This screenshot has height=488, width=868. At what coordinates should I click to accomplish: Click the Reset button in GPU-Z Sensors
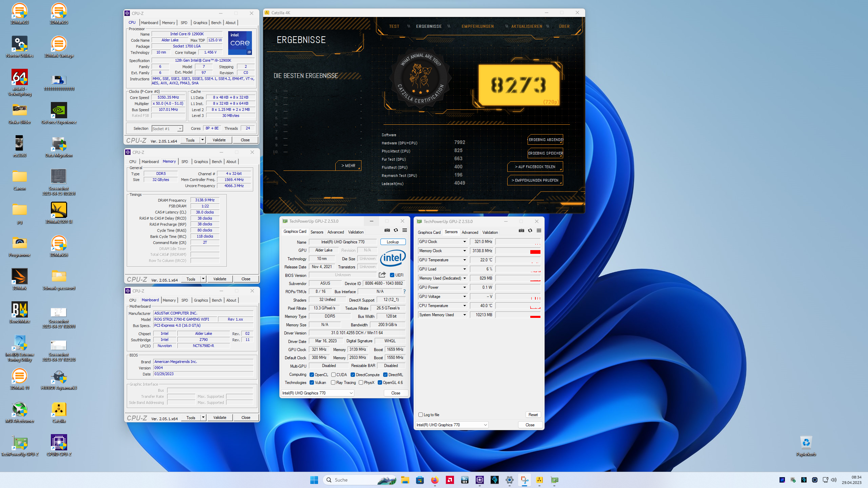(x=533, y=415)
